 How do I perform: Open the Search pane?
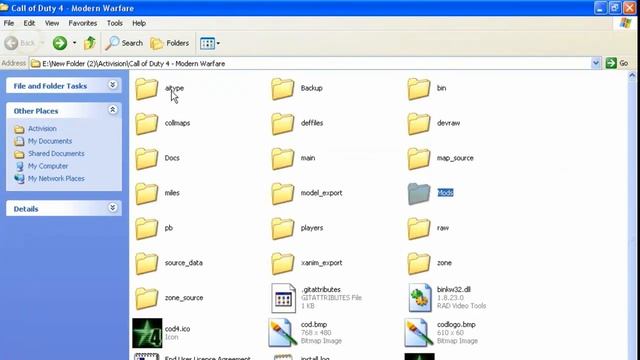[124, 43]
